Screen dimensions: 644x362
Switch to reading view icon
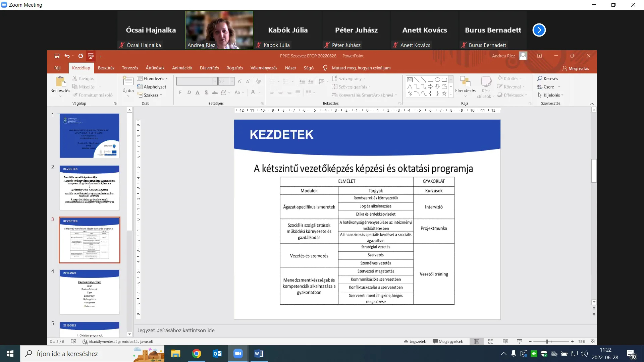[x=505, y=342]
